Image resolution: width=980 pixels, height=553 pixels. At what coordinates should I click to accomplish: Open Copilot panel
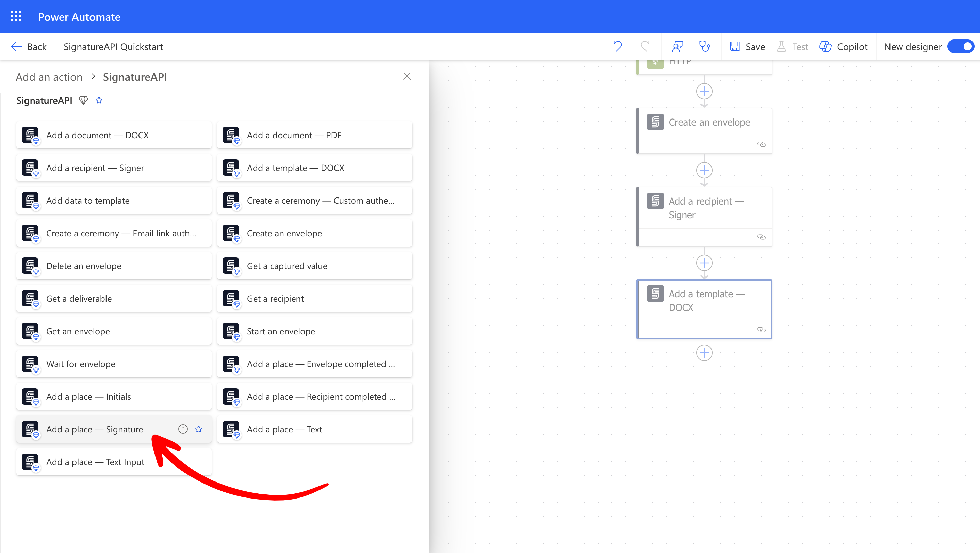click(x=844, y=46)
